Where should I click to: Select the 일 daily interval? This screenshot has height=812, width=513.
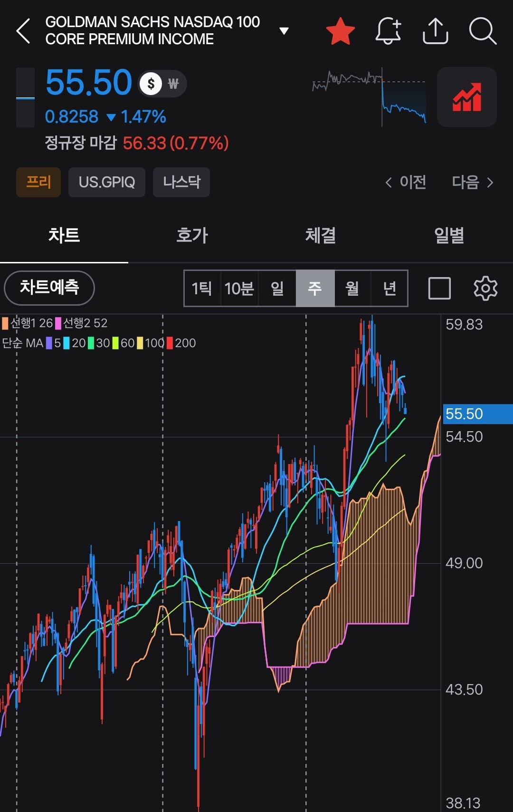(x=277, y=288)
